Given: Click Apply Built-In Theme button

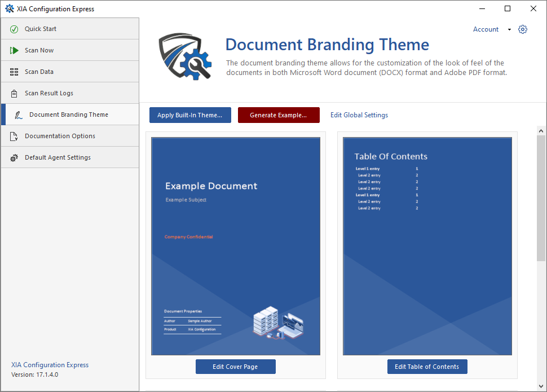Looking at the screenshot, I should pyautogui.click(x=190, y=115).
